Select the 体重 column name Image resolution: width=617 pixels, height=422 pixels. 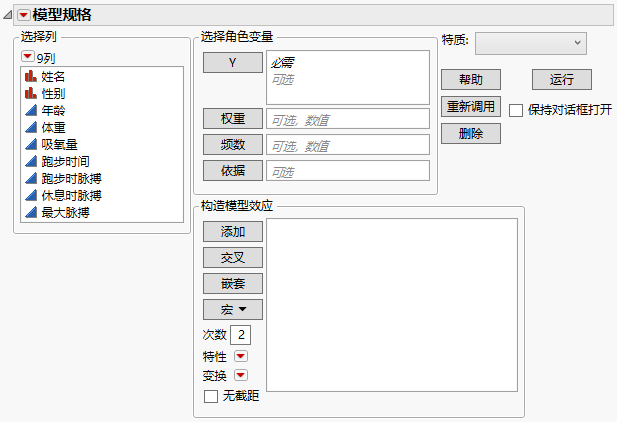53,128
